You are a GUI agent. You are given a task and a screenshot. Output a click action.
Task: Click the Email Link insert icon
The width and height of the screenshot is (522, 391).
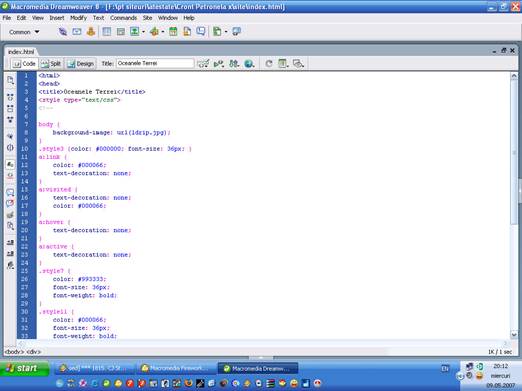point(77,32)
